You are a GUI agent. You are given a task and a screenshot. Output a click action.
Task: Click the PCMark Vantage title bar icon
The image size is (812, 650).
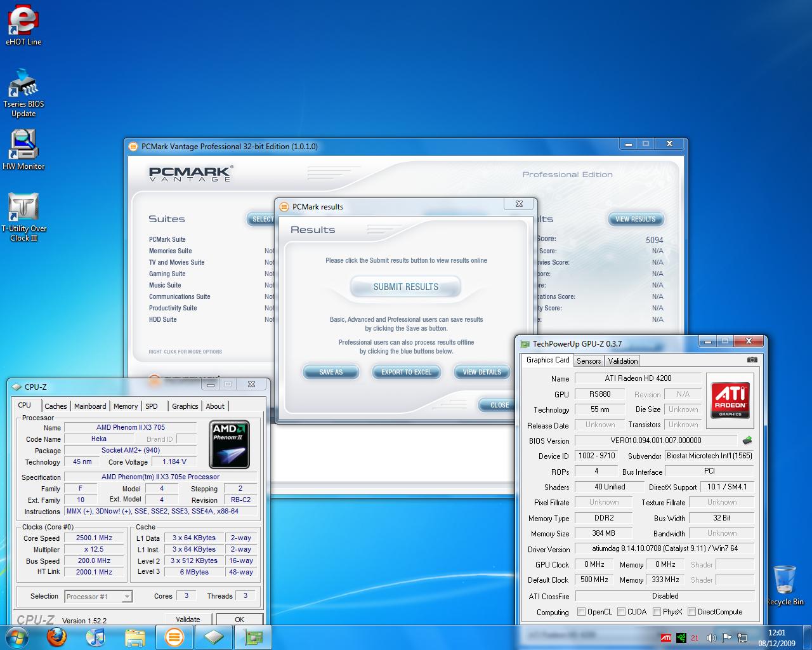133,146
